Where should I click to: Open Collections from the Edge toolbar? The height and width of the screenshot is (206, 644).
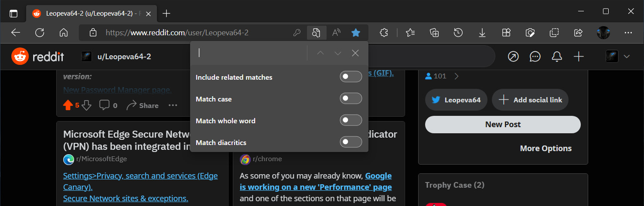pyautogui.click(x=434, y=33)
